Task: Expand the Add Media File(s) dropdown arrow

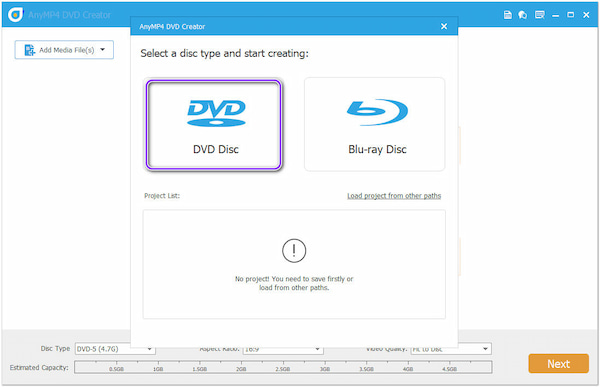Action: point(103,49)
